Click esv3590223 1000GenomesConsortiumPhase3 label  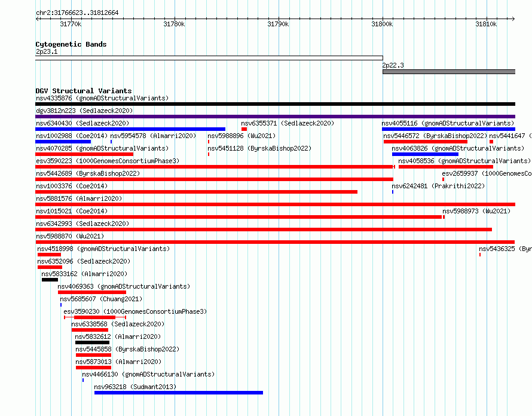[x=108, y=161]
